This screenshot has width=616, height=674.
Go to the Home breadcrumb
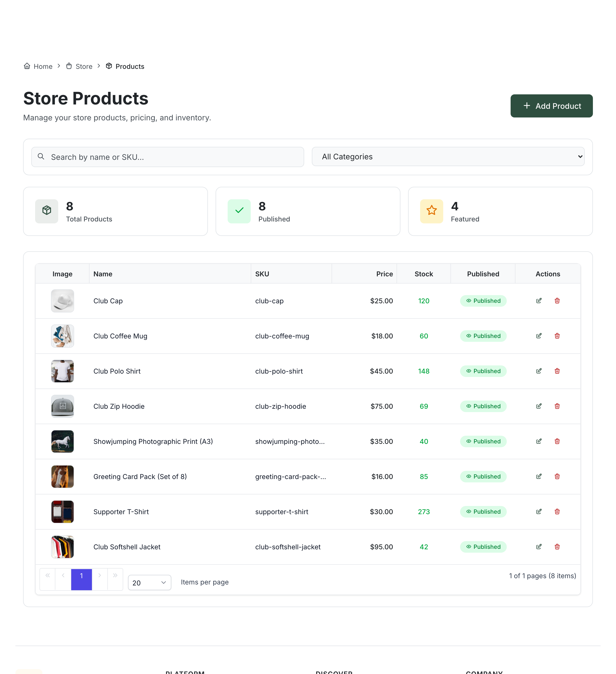pyautogui.click(x=38, y=66)
